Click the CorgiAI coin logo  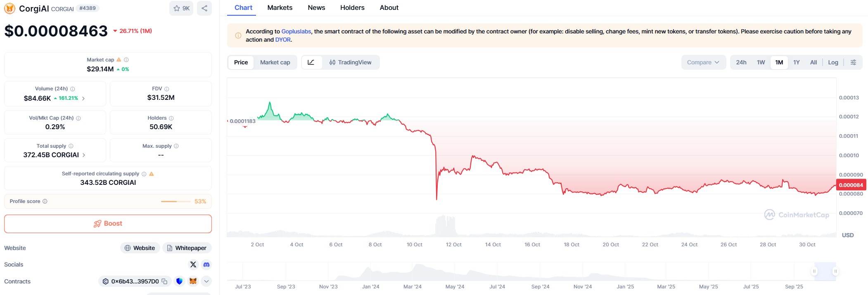pos(9,8)
